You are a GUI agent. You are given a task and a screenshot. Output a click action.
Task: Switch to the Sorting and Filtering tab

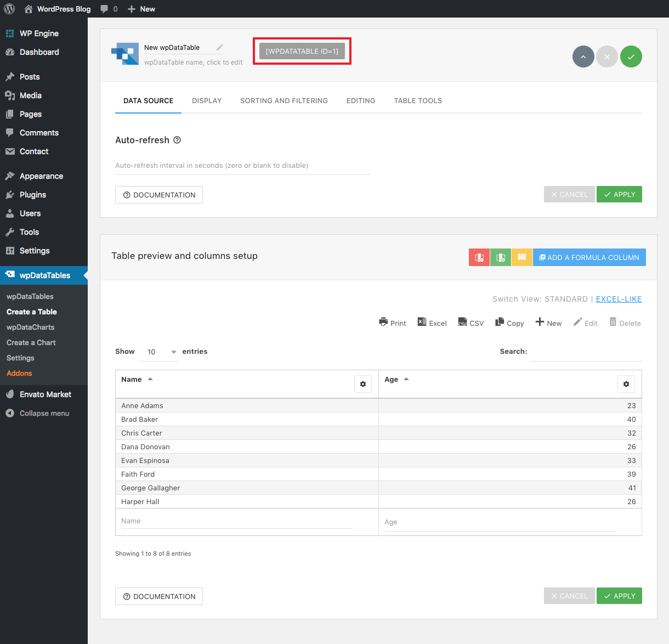(x=284, y=101)
